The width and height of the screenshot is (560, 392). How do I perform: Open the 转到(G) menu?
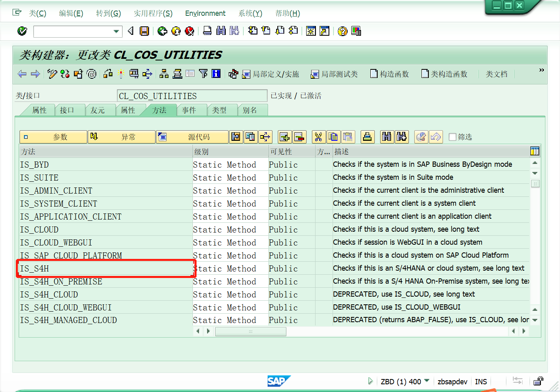[108, 13]
